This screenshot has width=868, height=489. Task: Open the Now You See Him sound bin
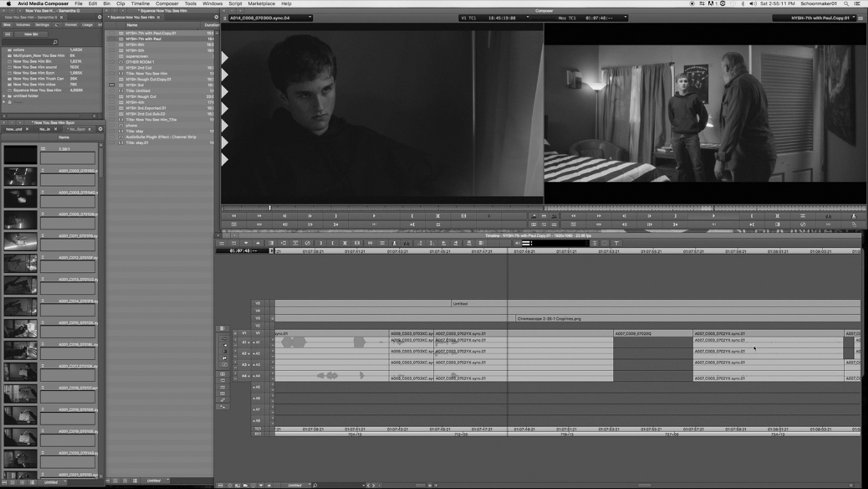pyautogui.click(x=35, y=67)
